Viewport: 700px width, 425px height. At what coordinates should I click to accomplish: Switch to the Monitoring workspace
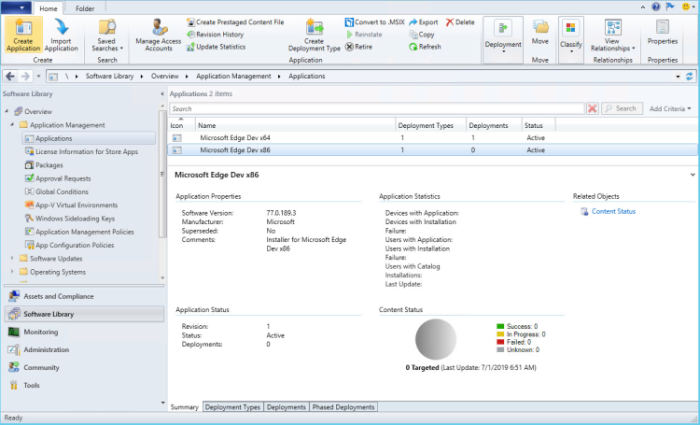(84, 332)
